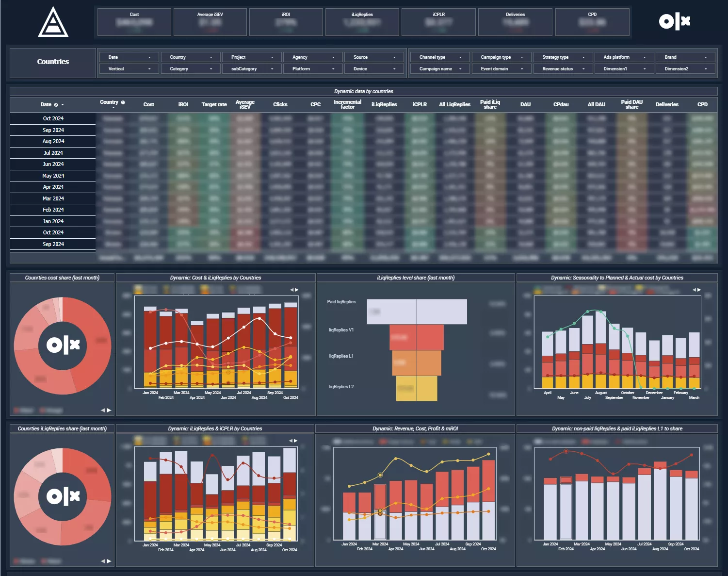
Task: Expand the Project filter
Action: [252, 57]
